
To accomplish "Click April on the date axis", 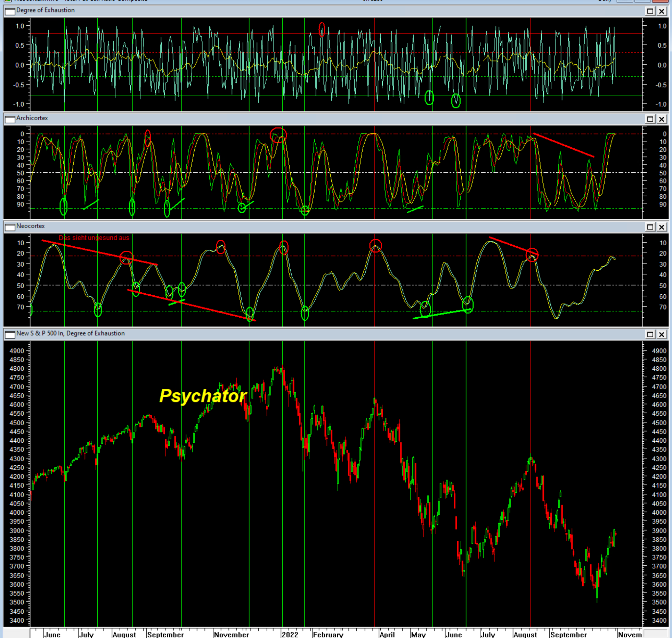I will pyautogui.click(x=387, y=634).
